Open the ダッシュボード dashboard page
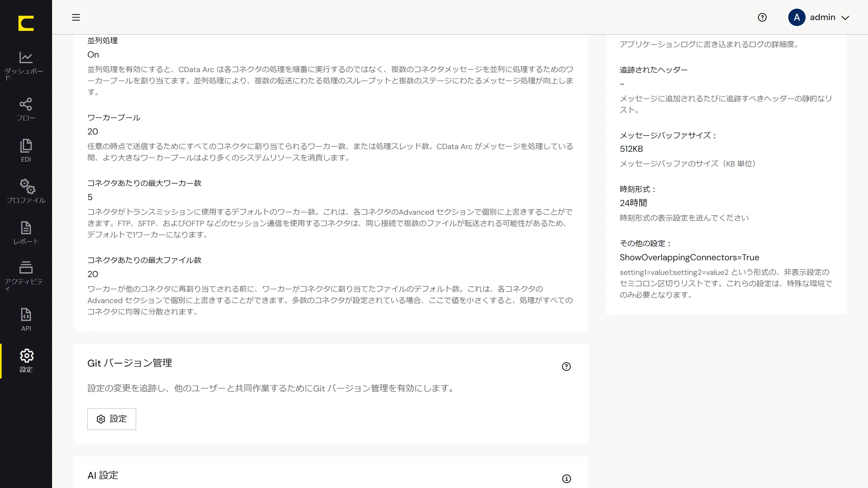The height and width of the screenshot is (488, 868). 26,65
